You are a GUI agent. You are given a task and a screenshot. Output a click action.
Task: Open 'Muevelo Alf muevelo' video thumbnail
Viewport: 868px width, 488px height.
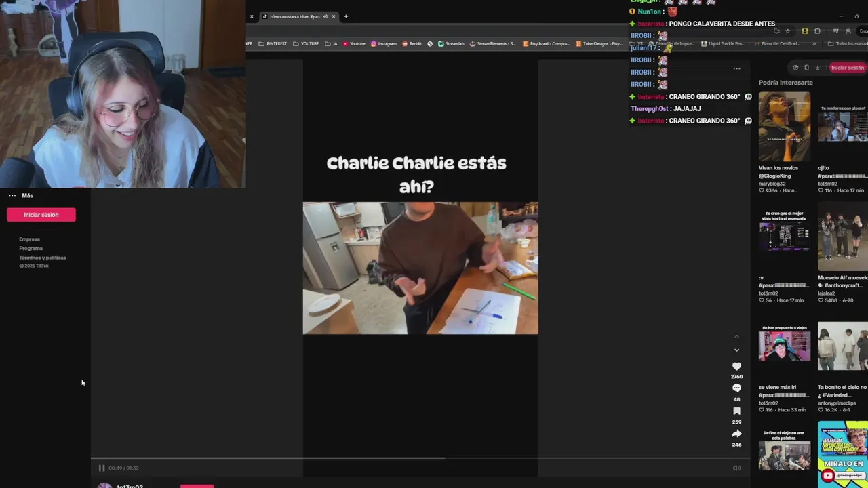843,236
